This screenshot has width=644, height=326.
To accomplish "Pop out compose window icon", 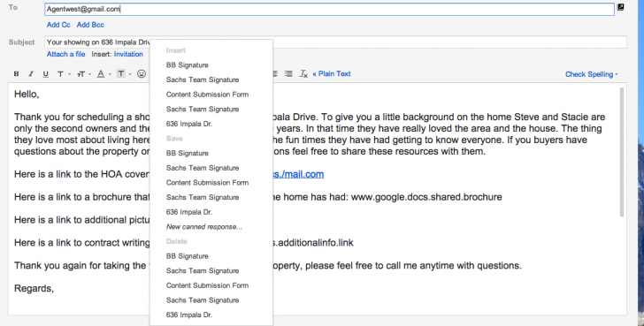I will pyautogui.click(x=621, y=7).
